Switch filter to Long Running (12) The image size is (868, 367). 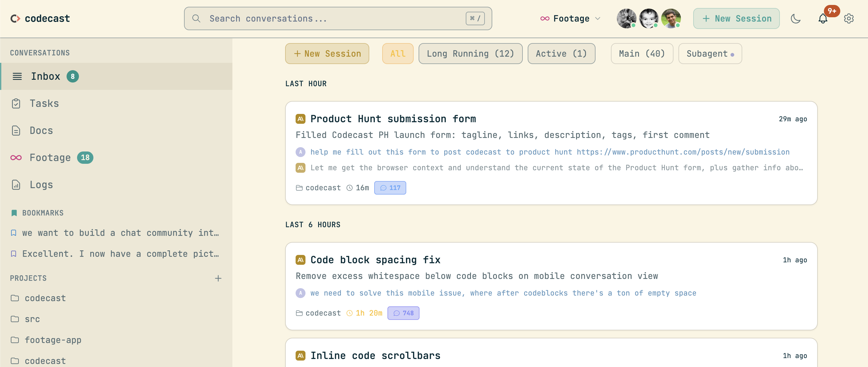pos(470,53)
